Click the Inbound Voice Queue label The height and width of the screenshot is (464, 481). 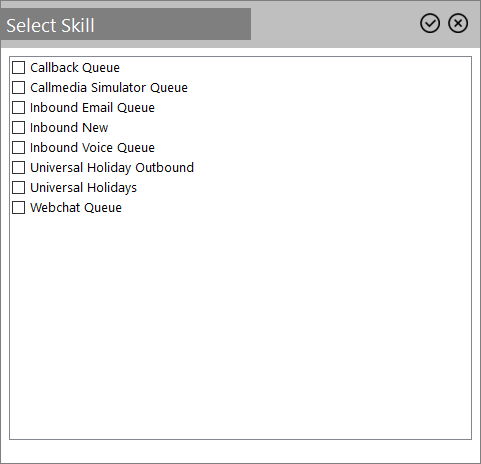point(92,148)
